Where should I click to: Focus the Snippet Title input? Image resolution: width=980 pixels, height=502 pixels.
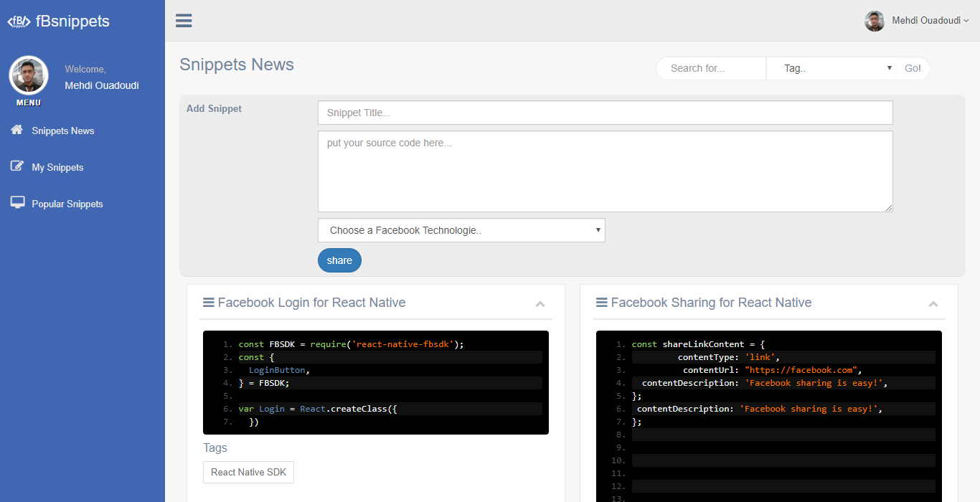pos(606,113)
